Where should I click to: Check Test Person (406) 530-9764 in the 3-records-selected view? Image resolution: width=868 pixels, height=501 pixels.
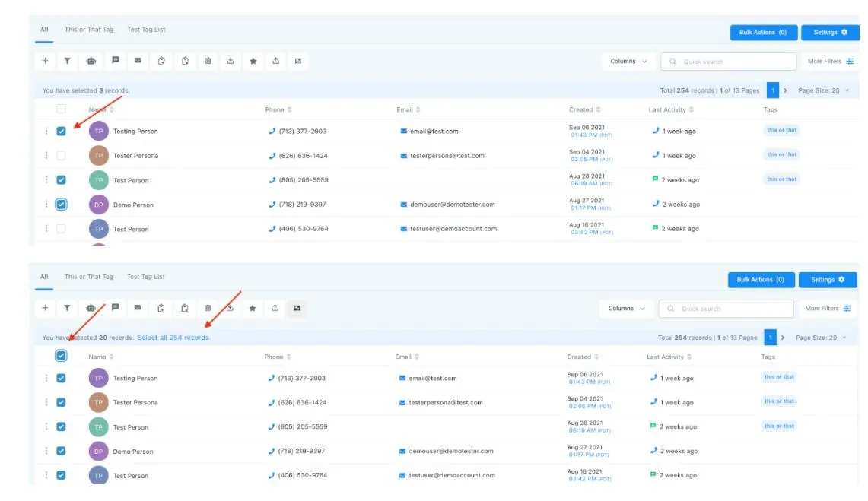coord(61,228)
